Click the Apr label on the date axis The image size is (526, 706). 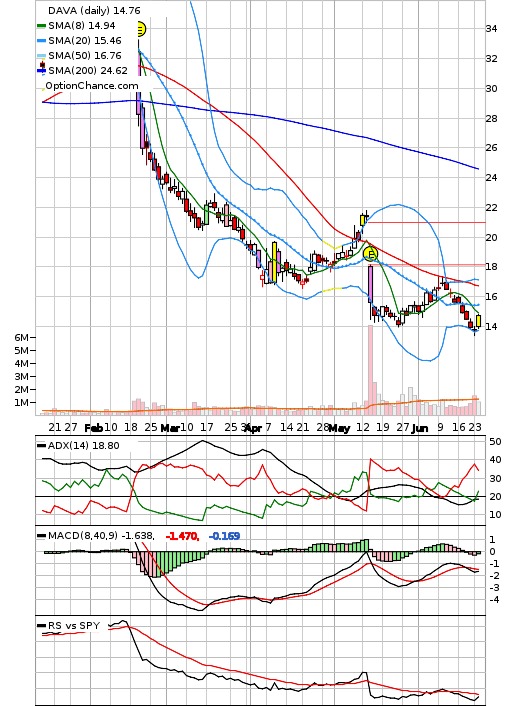pos(253,427)
